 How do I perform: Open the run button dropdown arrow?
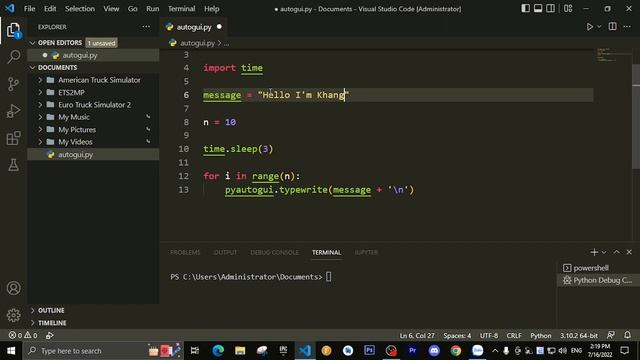click(599, 27)
